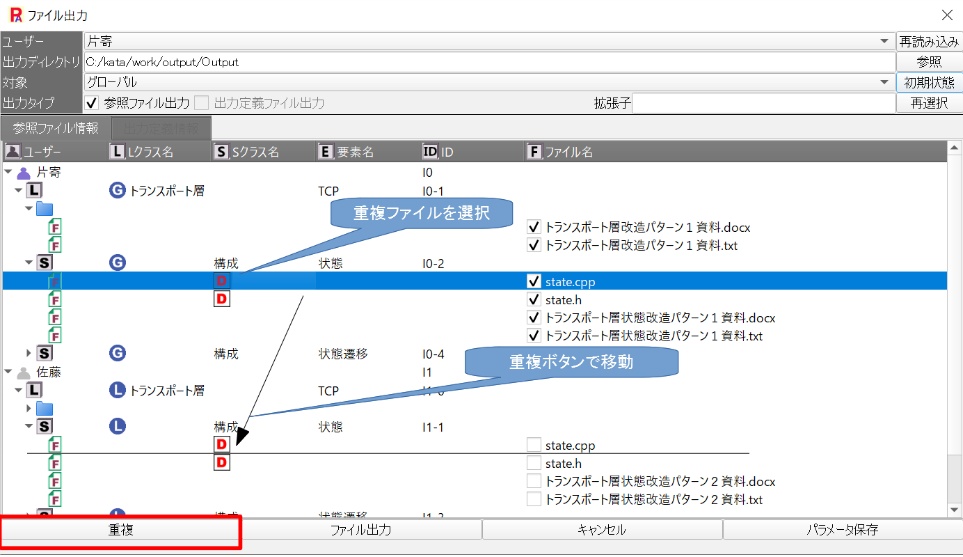The width and height of the screenshot is (963, 557).
Task: Switch to the 参照ファイル情報 tab
Action: pyautogui.click(x=55, y=128)
